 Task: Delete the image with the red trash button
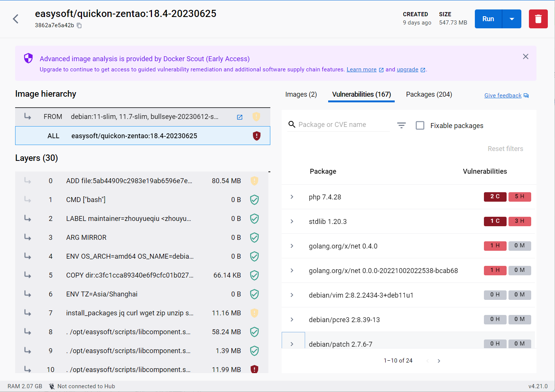tap(538, 19)
